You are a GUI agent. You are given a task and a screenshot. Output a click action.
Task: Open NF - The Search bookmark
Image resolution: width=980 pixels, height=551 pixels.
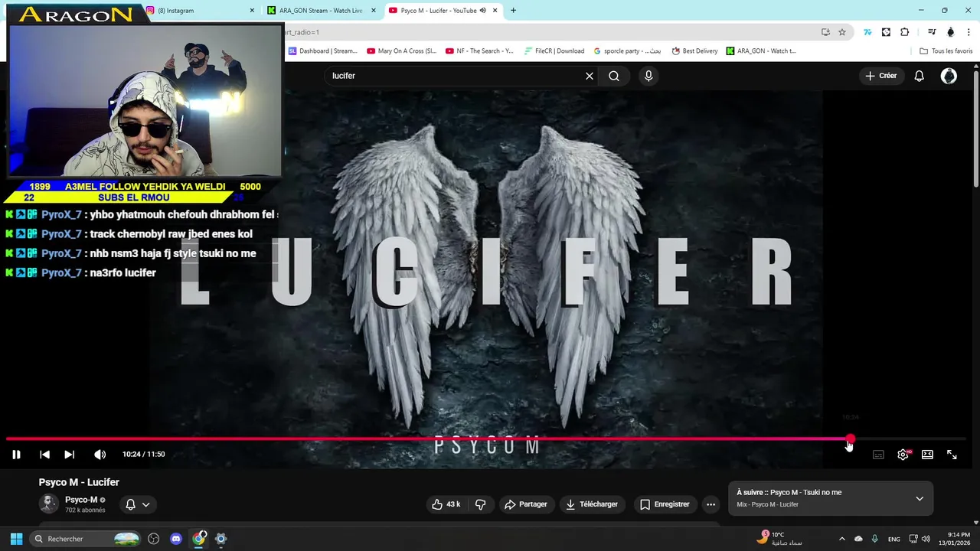click(x=480, y=51)
